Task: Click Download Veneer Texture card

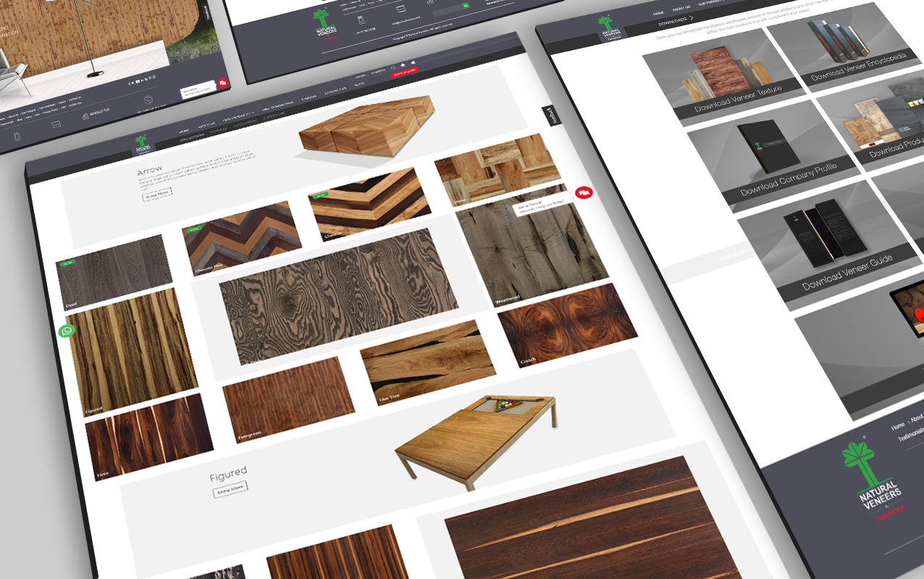Action: pos(724,76)
